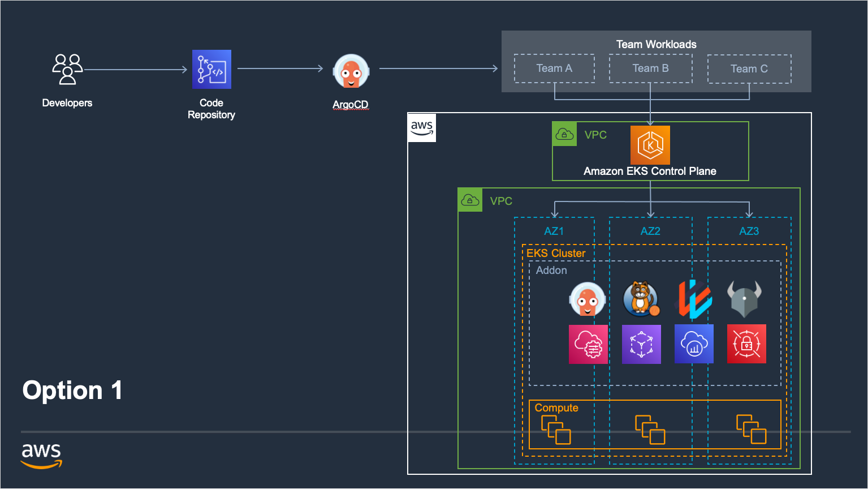The width and height of the screenshot is (868, 489).
Task: Click the AWS smile logo at bottom left
Action: [42, 456]
